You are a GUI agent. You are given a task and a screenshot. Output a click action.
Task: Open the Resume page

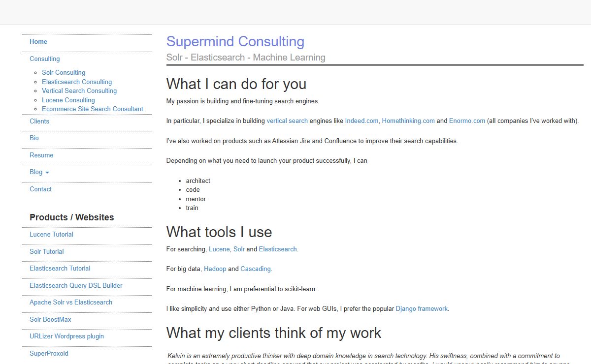point(41,155)
